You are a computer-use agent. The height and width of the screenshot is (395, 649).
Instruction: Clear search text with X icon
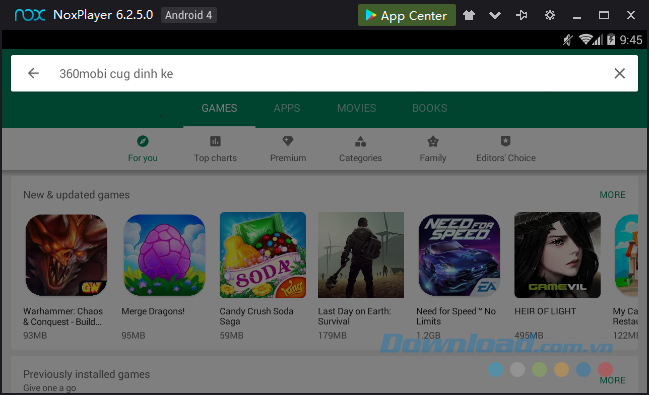tap(620, 73)
